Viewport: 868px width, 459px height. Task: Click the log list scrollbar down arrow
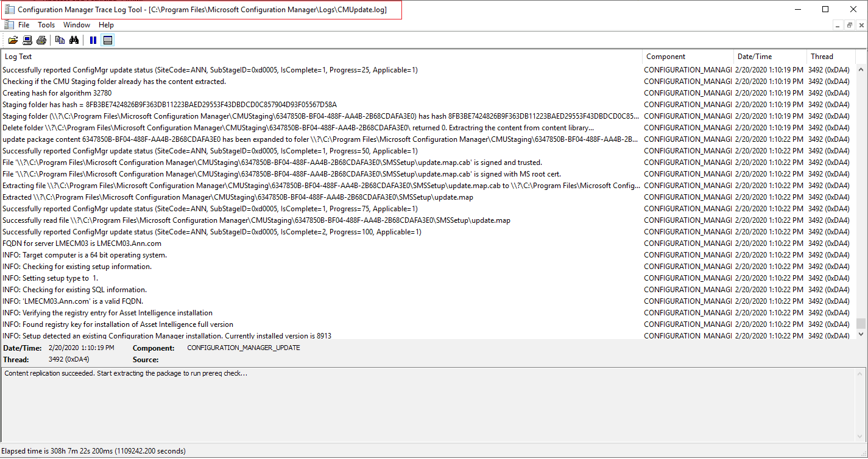click(x=861, y=334)
